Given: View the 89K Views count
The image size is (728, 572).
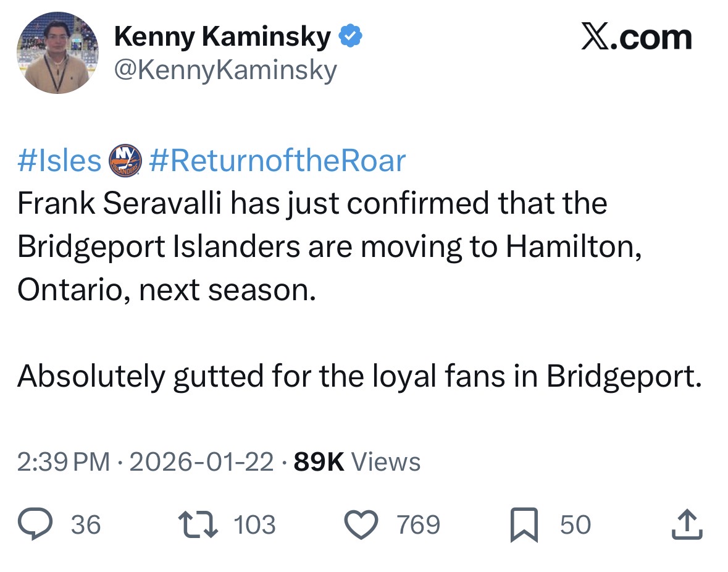Looking at the screenshot, I should click(358, 462).
